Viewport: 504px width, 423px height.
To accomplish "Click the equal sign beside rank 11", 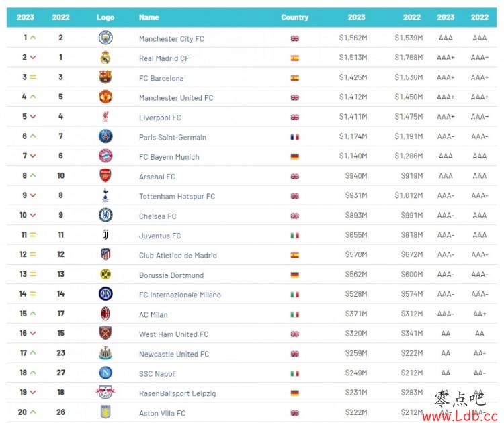I will (x=33, y=235).
